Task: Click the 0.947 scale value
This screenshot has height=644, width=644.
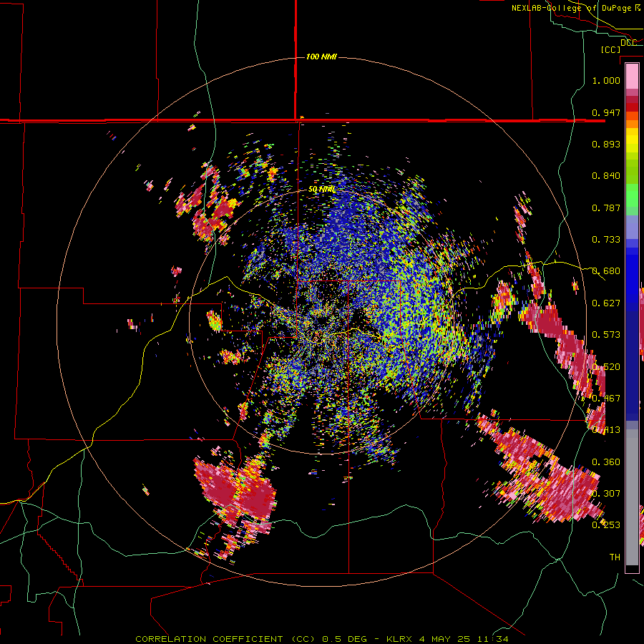Action: [606, 112]
